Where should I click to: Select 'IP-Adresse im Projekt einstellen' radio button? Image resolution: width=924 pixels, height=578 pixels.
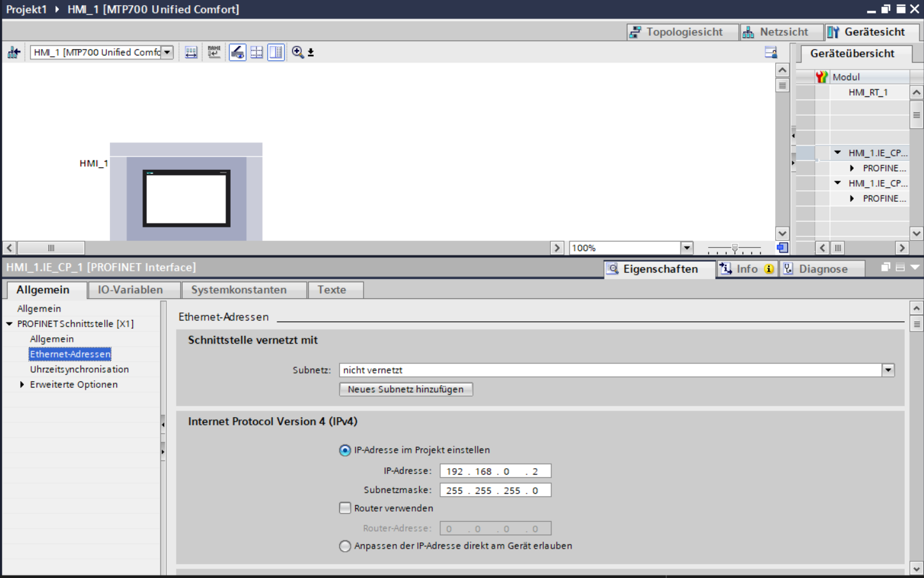click(345, 450)
